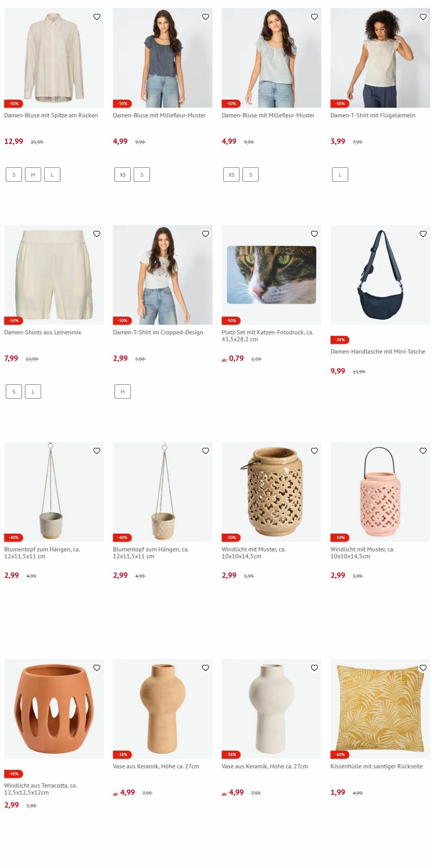Image resolution: width=432 pixels, height=868 pixels.
Task: Favorite the Damen-T-Shirt mit Flügelärmeln heart icon
Action: [x=423, y=17]
